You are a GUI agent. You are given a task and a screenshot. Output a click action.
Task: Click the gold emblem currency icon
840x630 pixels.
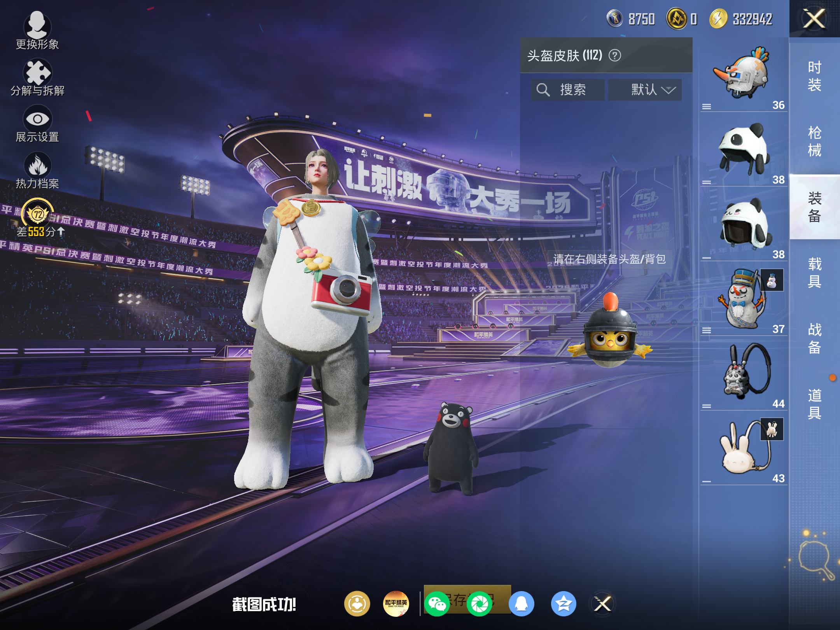(x=677, y=18)
